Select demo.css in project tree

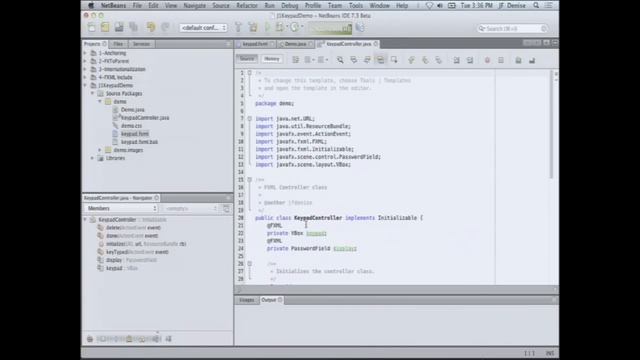131,126
